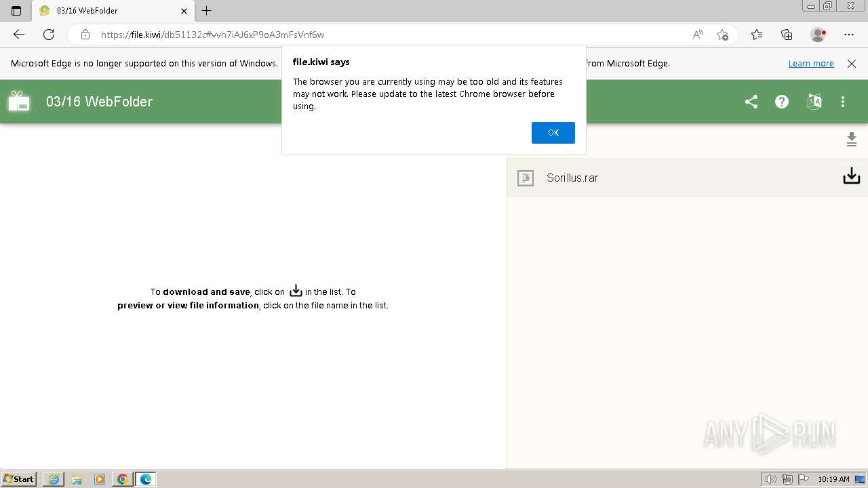
Task: Dismiss the Edge unsupported notification bar
Action: point(852,63)
